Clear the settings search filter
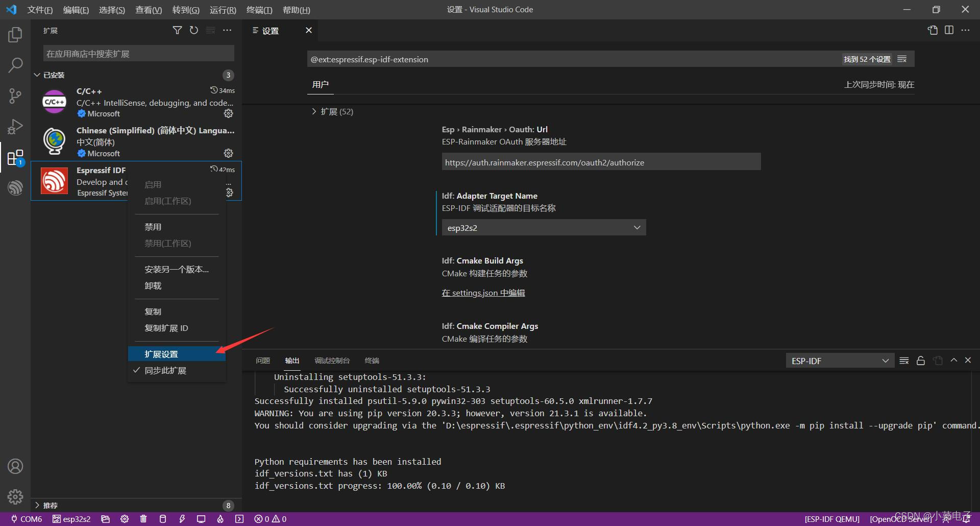The width and height of the screenshot is (980, 526). tap(902, 59)
